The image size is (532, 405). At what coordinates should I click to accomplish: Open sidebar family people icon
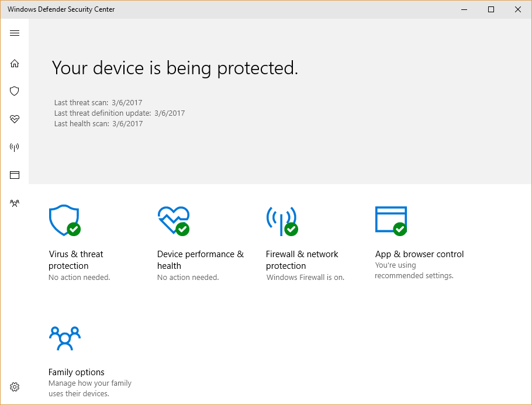15,203
